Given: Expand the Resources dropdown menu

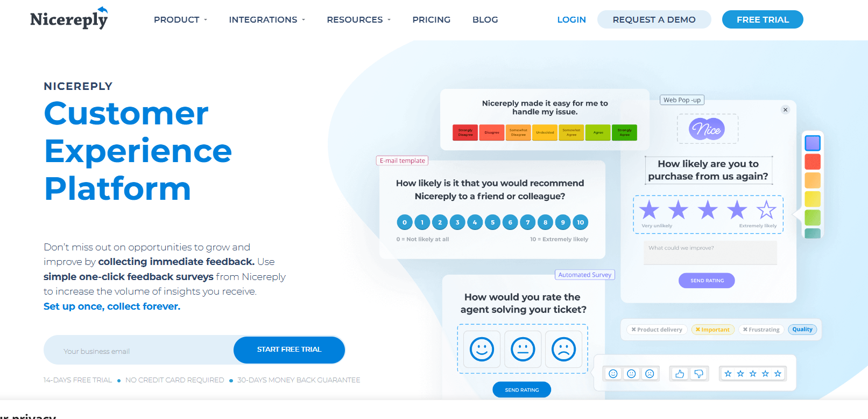Looking at the screenshot, I should point(358,20).
